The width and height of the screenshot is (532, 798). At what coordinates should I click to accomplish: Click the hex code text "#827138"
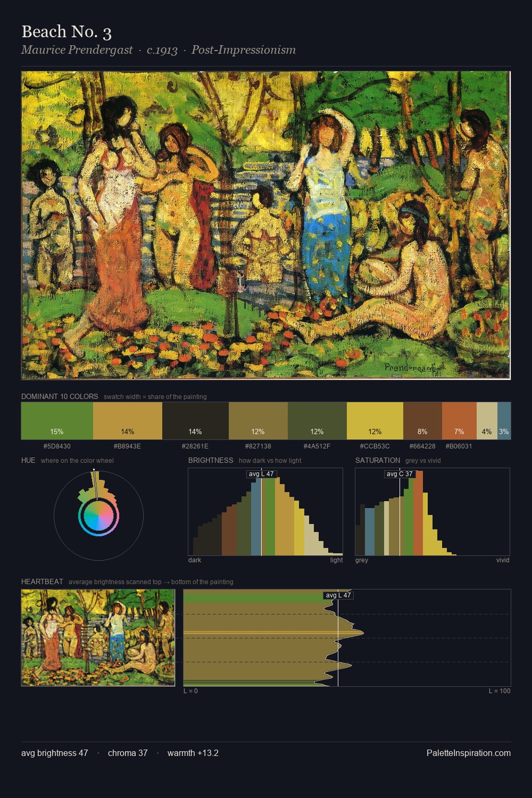click(x=258, y=446)
